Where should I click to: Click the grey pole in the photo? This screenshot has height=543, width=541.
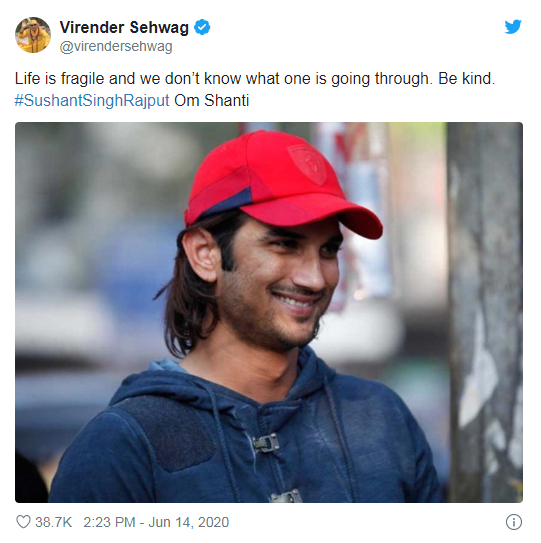(485, 312)
